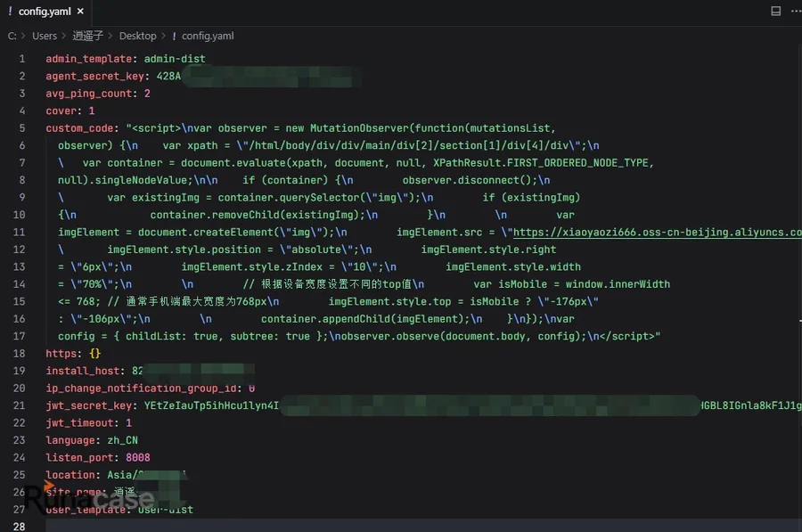The width and height of the screenshot is (802, 532).
Task: Click container.removeChild(existingImg) text
Action: coord(254,215)
